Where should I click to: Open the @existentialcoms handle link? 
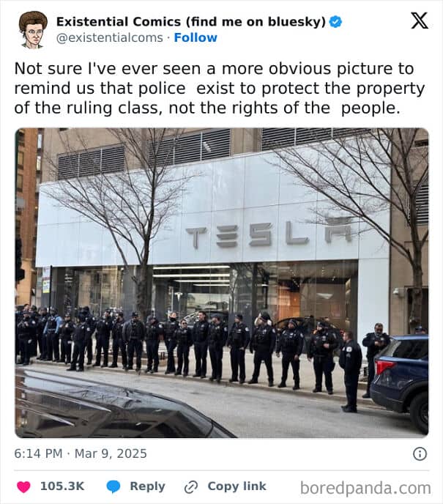(110, 37)
